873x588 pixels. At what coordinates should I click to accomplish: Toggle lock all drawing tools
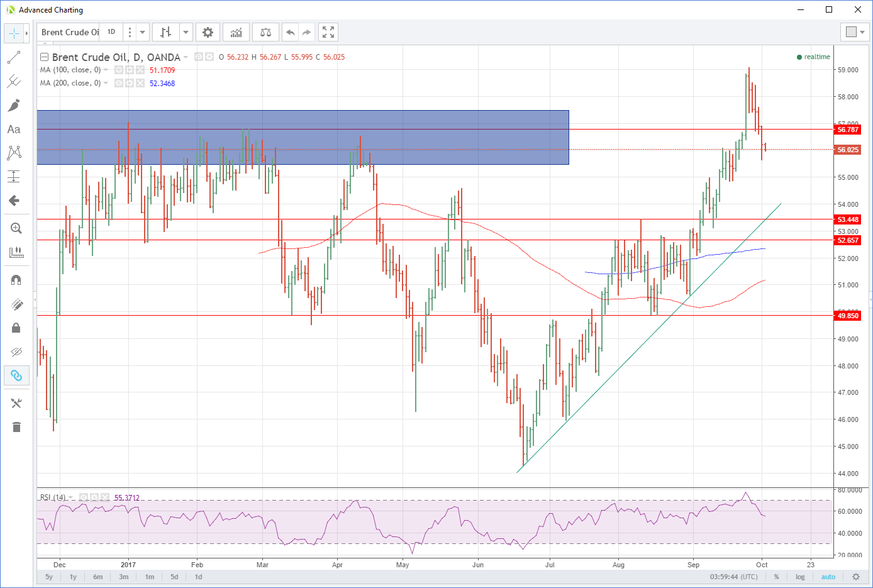16,328
